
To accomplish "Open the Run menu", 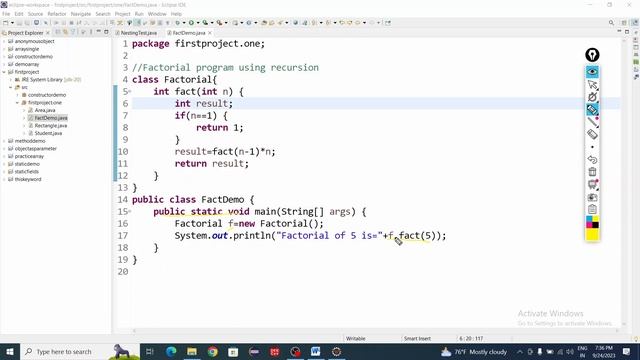I will click(139, 14).
